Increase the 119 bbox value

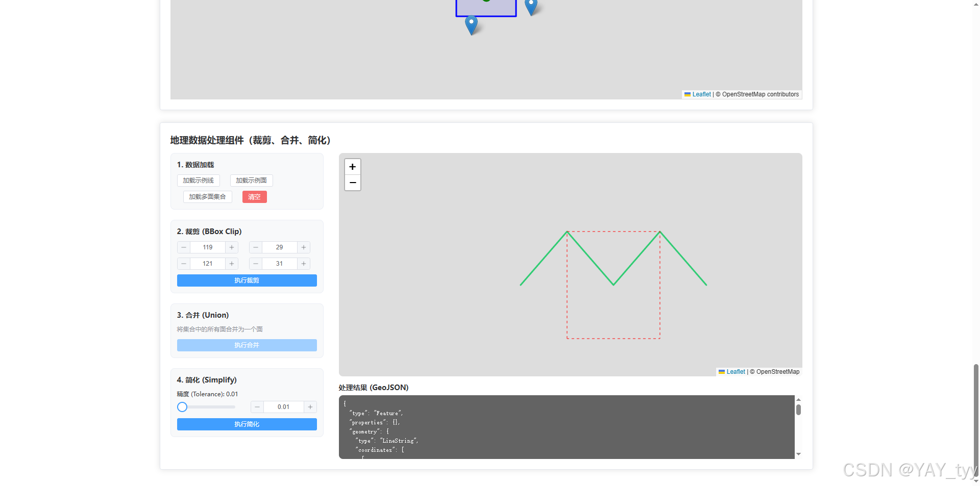coord(232,247)
